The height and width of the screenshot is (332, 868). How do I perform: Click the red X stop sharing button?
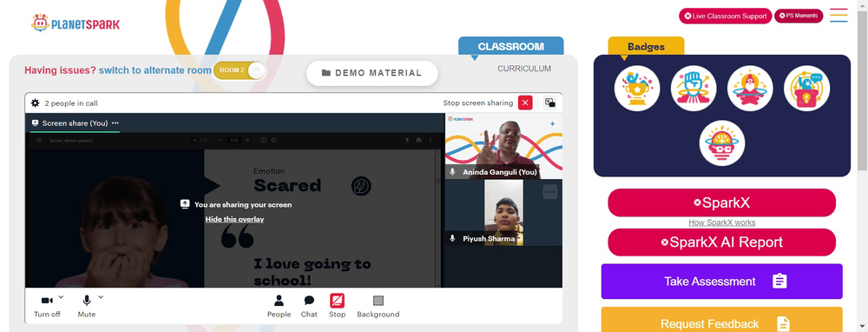[525, 103]
